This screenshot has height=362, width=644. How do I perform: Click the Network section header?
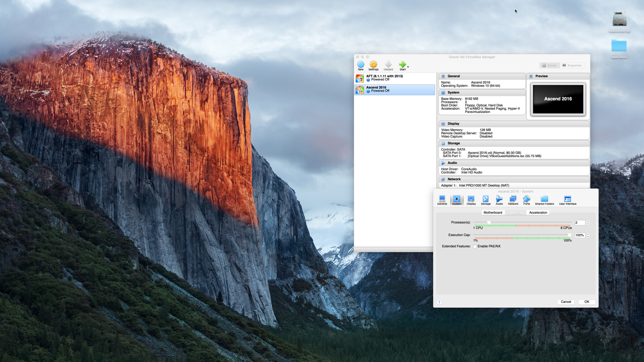coord(514,179)
